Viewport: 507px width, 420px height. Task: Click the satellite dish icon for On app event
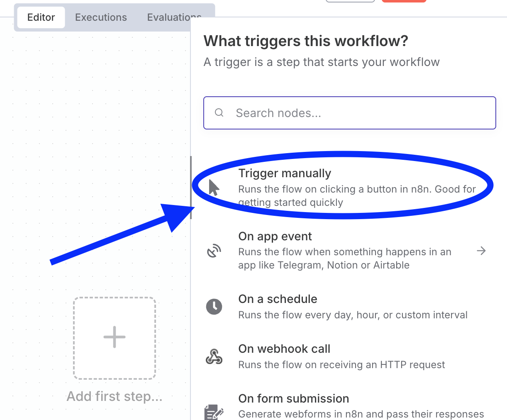click(x=214, y=251)
